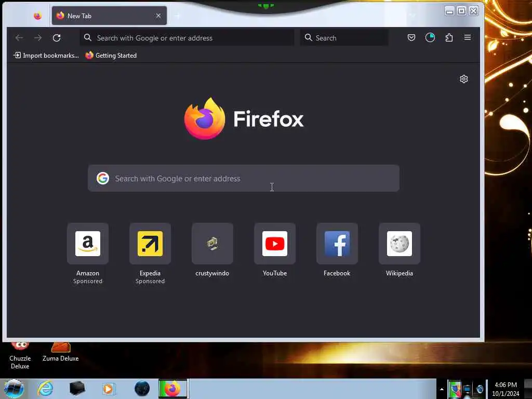Open the black box taskbar icon

point(77,389)
